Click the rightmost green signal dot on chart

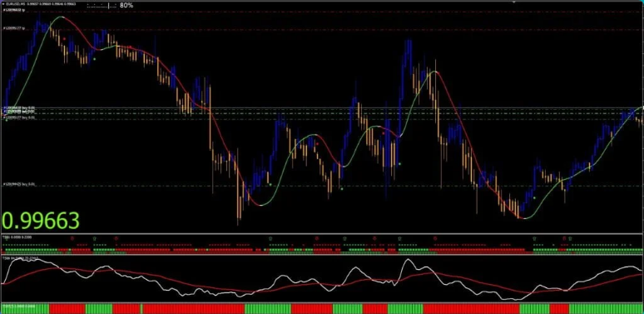pyautogui.click(x=534, y=197)
